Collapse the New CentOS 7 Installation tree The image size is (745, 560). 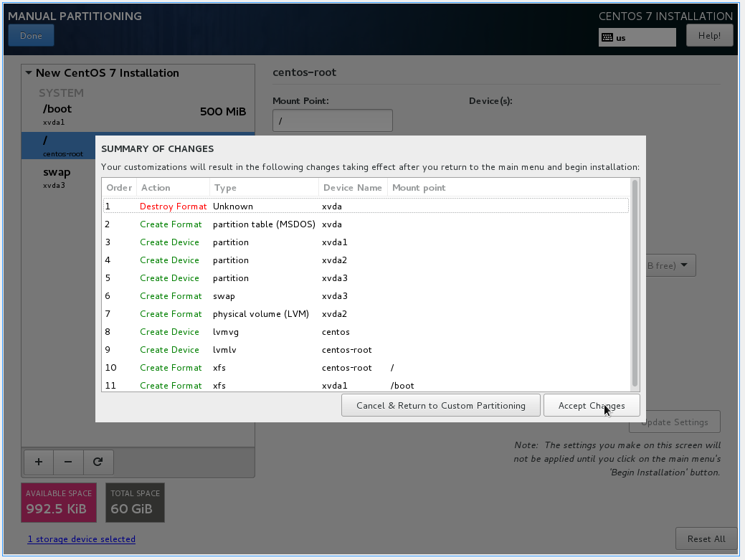point(29,73)
